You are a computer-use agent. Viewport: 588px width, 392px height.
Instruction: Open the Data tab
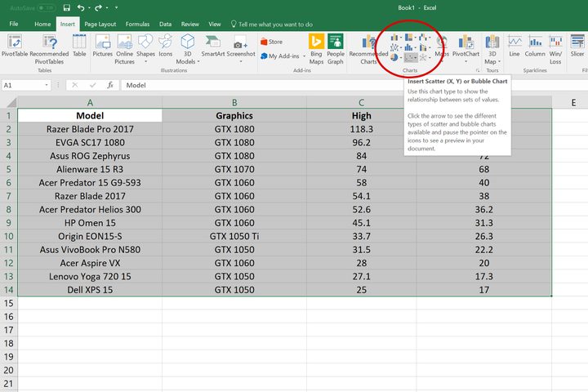point(165,24)
